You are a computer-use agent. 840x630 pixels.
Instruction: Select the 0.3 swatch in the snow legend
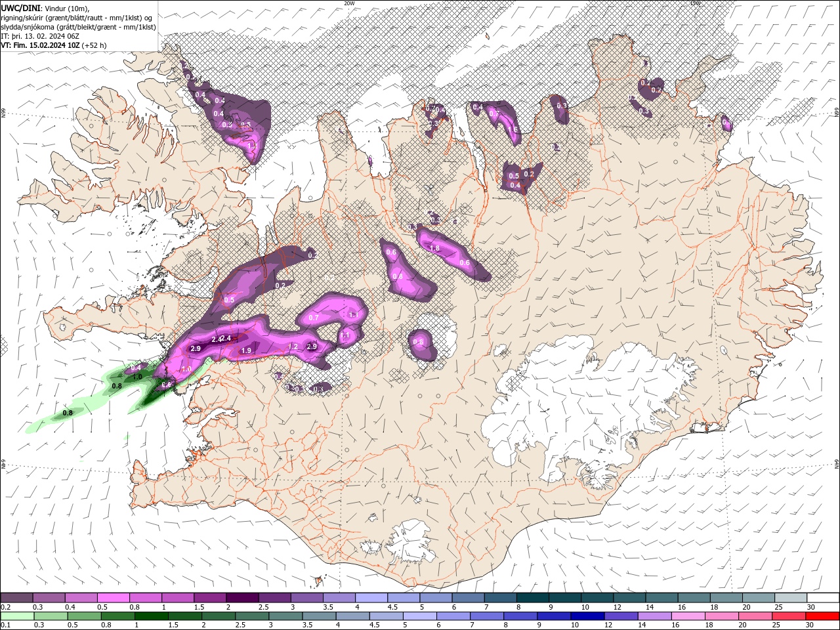coord(49,597)
